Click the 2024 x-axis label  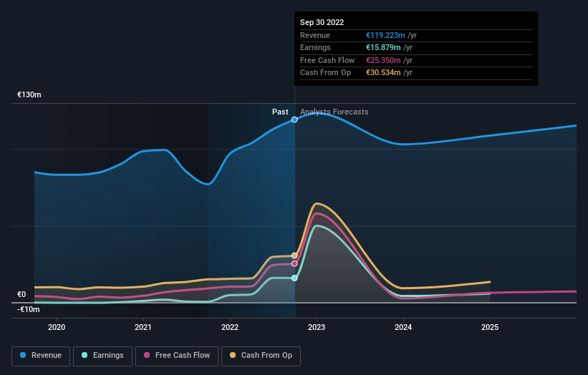click(x=403, y=327)
